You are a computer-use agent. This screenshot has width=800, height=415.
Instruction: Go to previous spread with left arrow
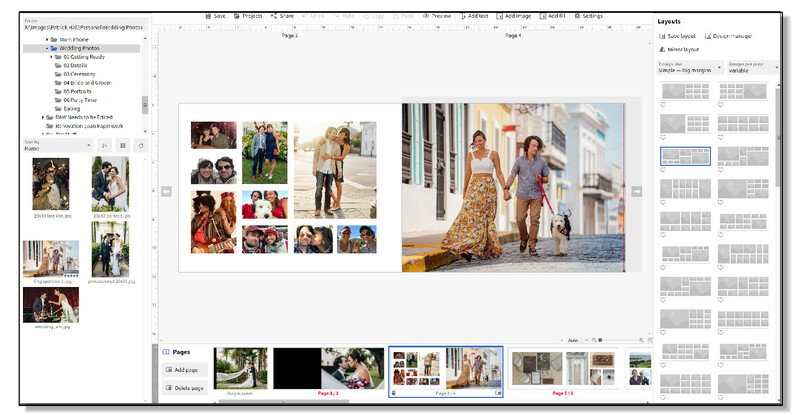(x=166, y=191)
